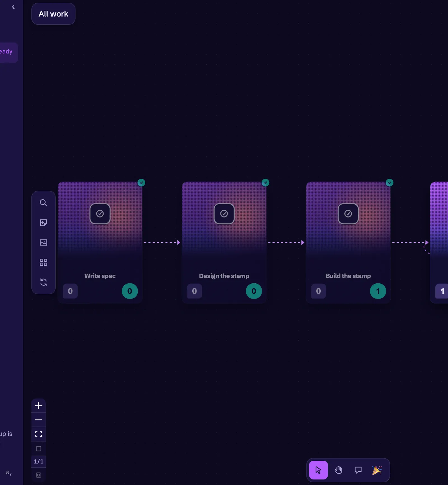Click the keyboard shortcut ⌘, label in sidebar
The width and height of the screenshot is (448, 485).
point(9,473)
